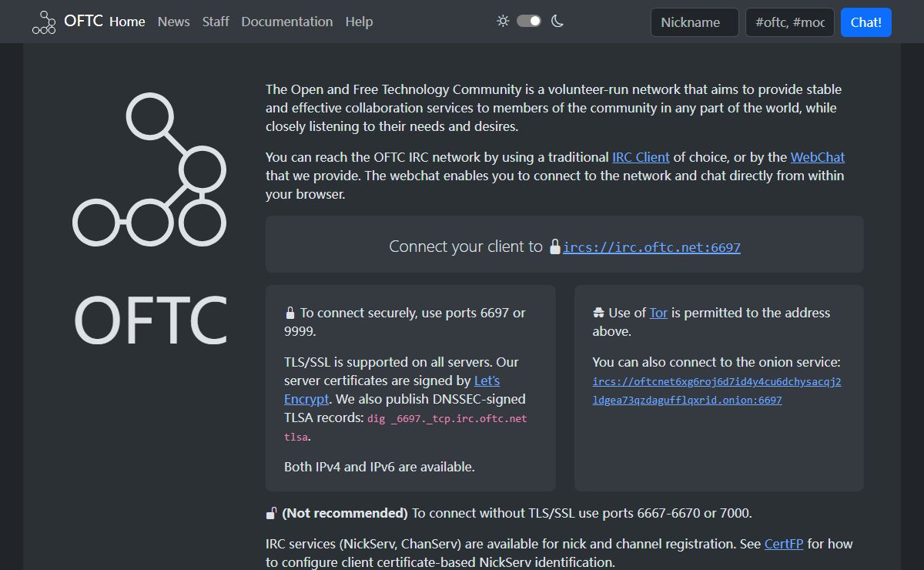924x570 pixels.
Task: Focus the channels field showing #oftc
Action: pyautogui.click(x=790, y=22)
